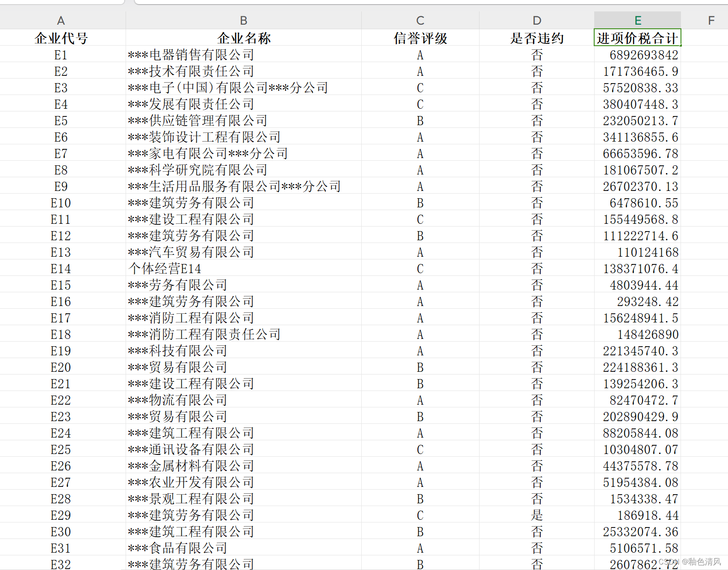Select ***电器销售有限公司 cell
Image resolution: width=728 pixels, height=570 pixels.
point(243,55)
